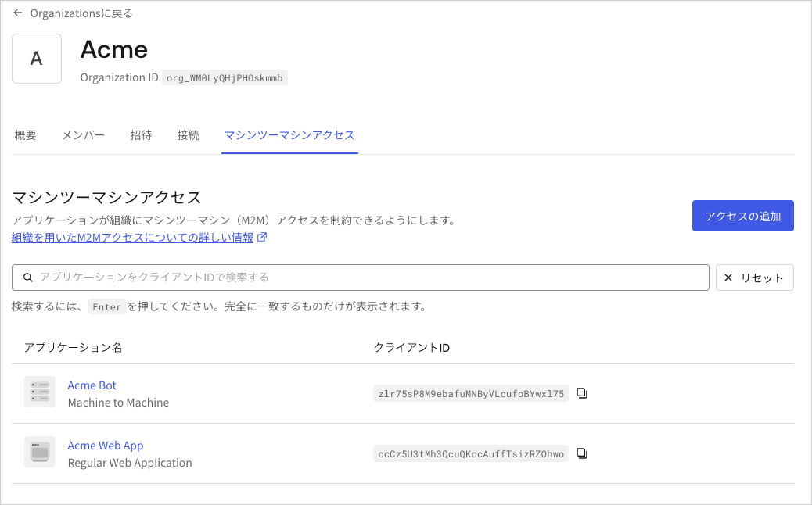Screen dimensions: 812x505
Task: Open the Acme Bot application link
Action: (x=92, y=385)
